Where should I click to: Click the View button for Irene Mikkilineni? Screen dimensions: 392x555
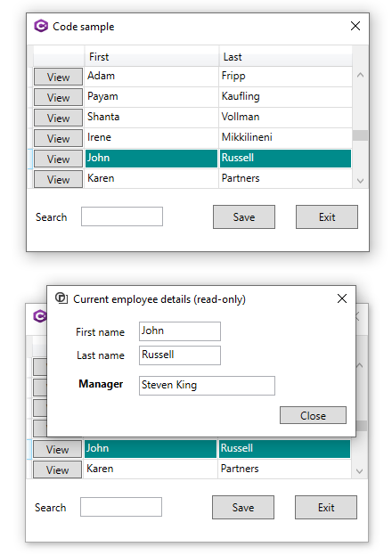pos(58,138)
